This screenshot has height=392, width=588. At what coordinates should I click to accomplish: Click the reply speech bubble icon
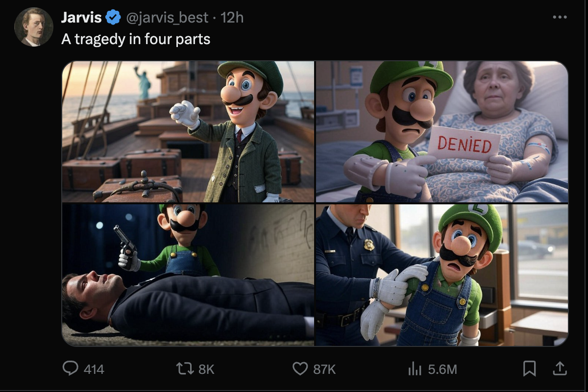coord(71,368)
